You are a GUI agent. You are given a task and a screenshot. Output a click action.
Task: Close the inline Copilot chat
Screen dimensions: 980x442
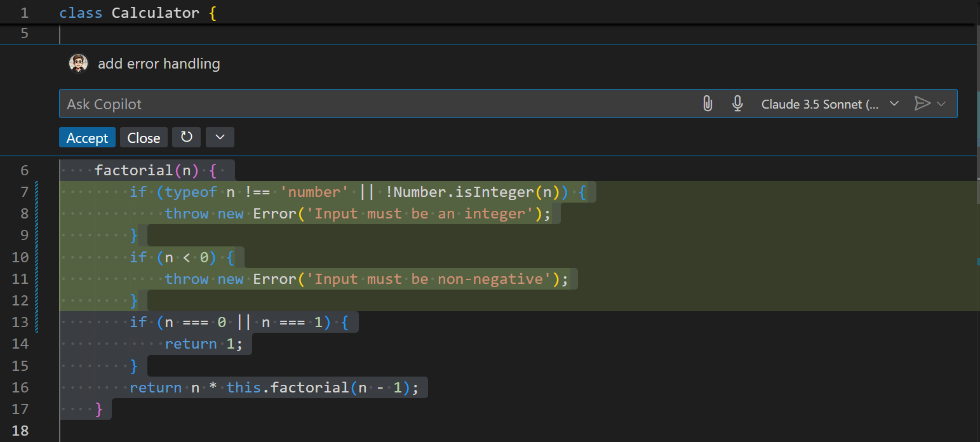[x=144, y=137]
